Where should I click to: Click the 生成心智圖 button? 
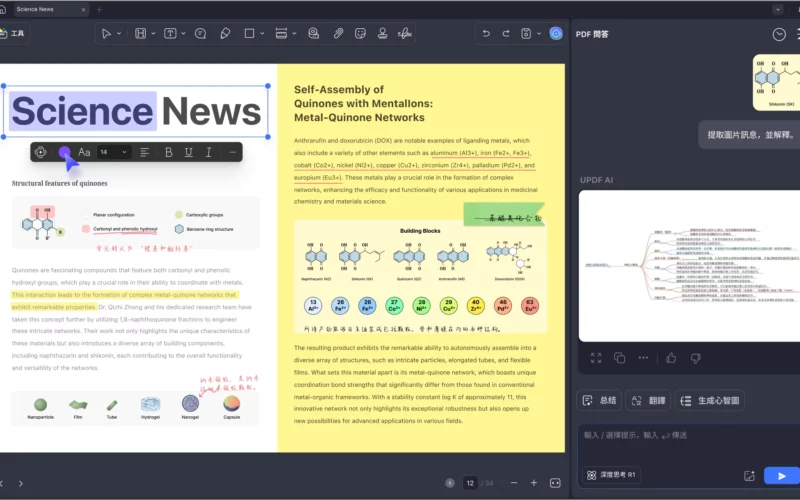click(710, 400)
